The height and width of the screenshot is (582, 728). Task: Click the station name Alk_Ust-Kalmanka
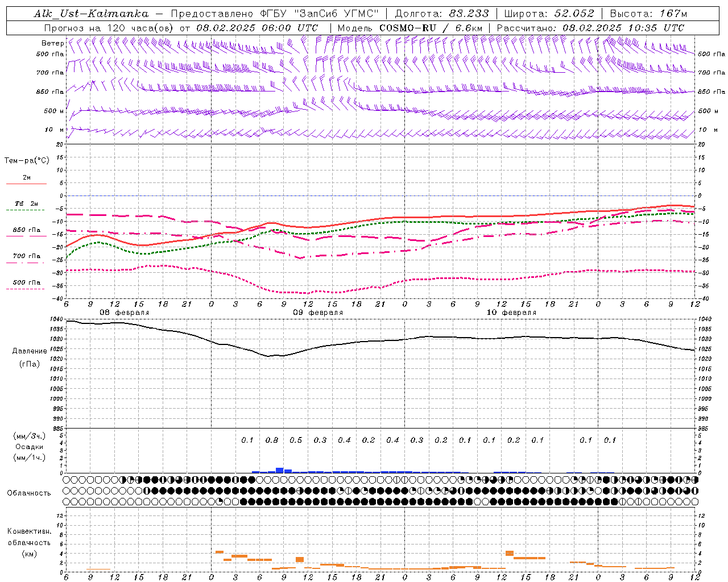click(x=91, y=14)
